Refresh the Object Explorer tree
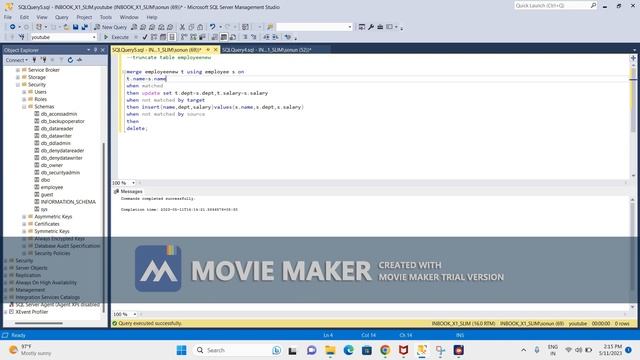This screenshot has width=640, height=360. click(70, 60)
